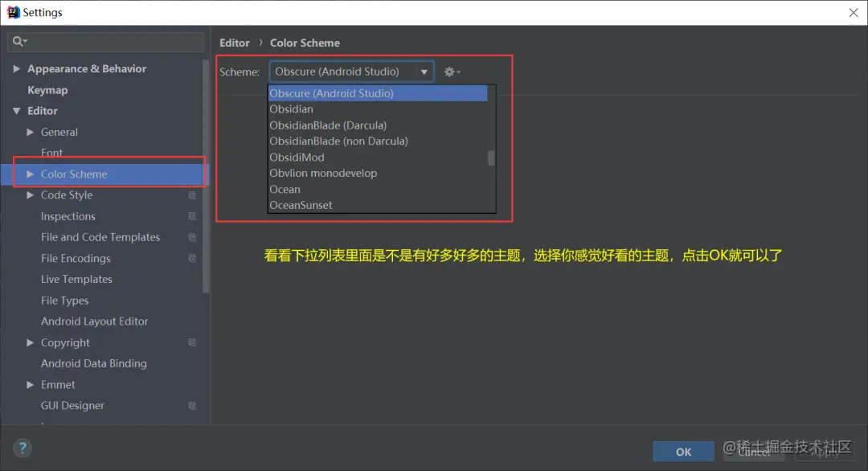The width and height of the screenshot is (868, 471).
Task: Click the Copyright project-level icon
Action: pyautogui.click(x=192, y=342)
